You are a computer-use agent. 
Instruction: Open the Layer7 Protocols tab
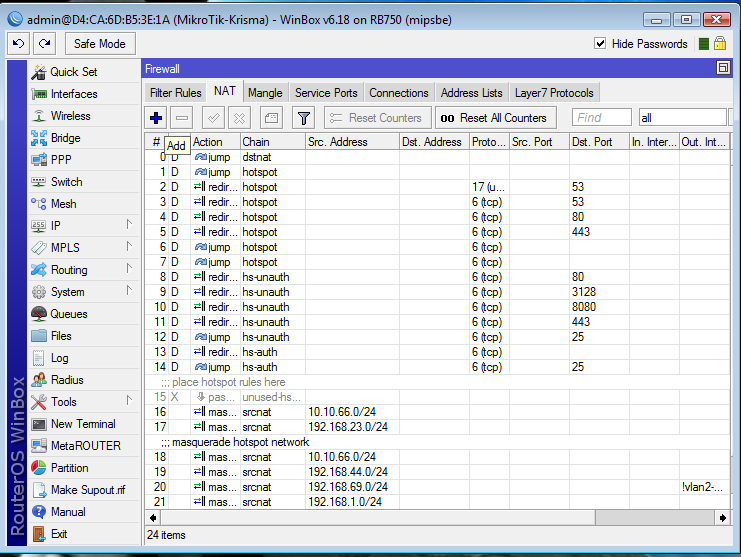(554, 93)
